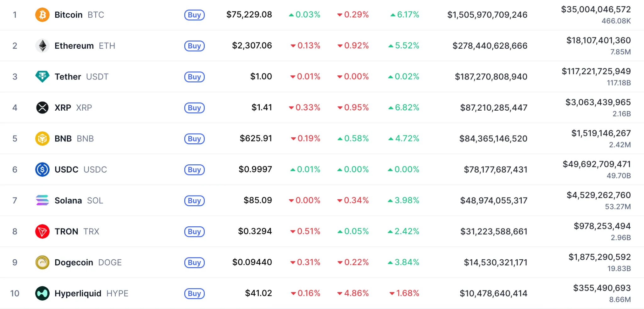Click the Solana striped logo icon
The width and height of the screenshot is (644, 309).
42,200
